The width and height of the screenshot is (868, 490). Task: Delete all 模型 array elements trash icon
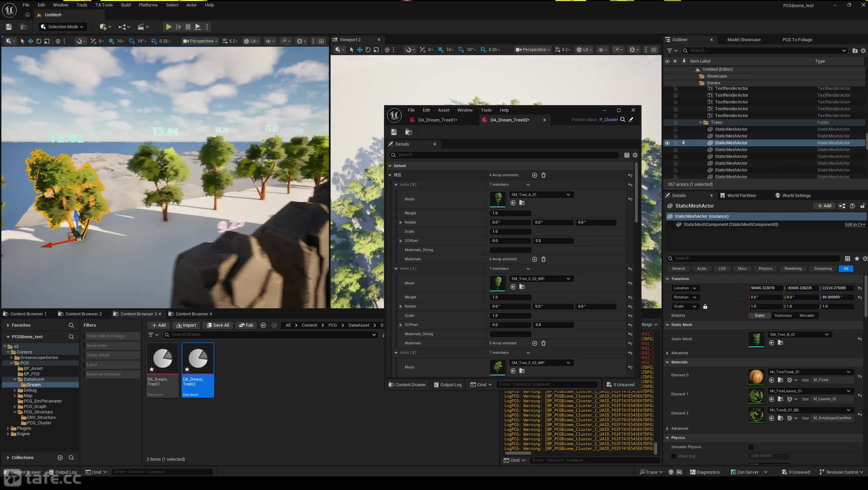click(544, 175)
